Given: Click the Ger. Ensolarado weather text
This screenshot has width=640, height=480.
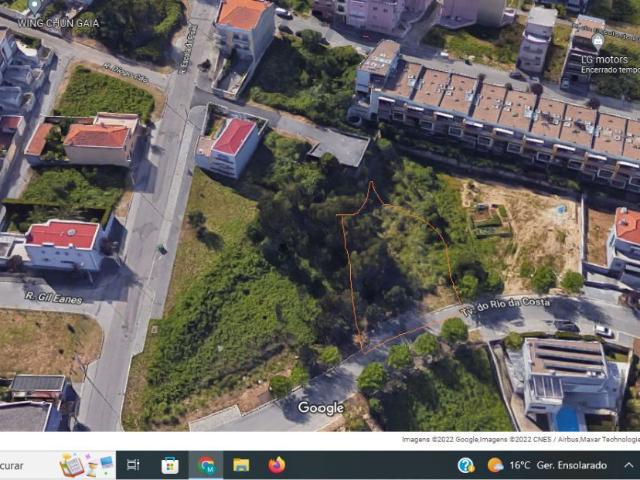Looking at the screenshot, I should pyautogui.click(x=572, y=465).
